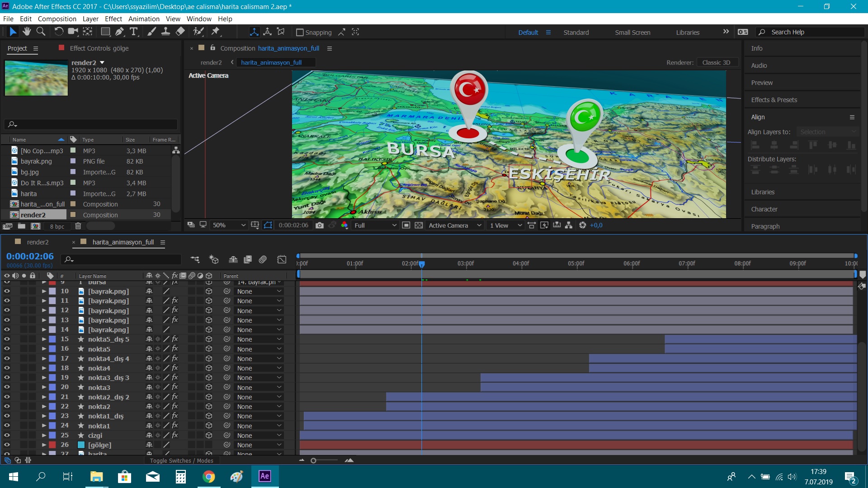Click Toggle Switches / Modes button

tap(181, 460)
